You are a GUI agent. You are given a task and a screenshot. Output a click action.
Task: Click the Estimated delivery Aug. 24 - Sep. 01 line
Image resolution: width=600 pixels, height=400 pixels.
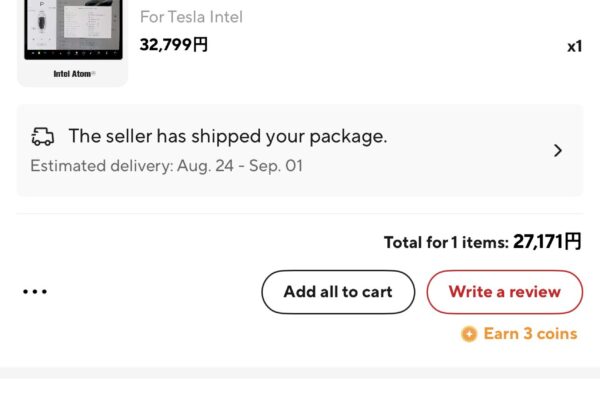166,165
